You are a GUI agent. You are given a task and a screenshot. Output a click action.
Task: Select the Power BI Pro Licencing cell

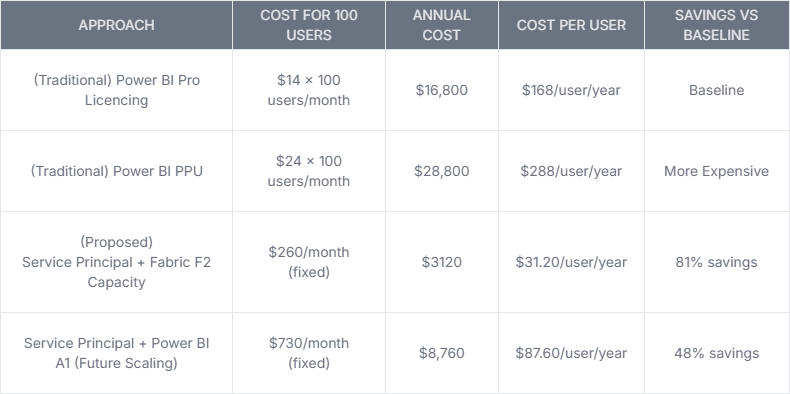click(116, 90)
